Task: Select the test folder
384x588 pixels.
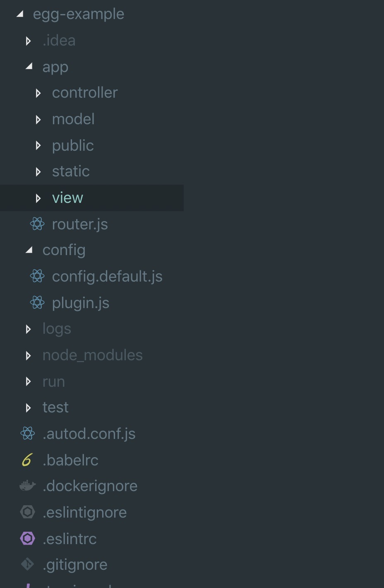Action: [55, 407]
